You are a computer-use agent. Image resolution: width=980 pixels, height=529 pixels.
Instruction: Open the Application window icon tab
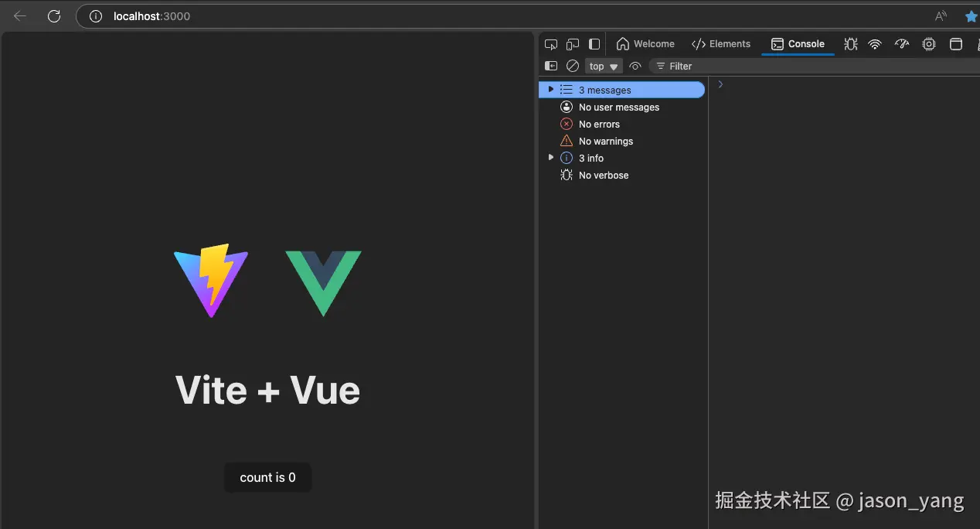[956, 44]
